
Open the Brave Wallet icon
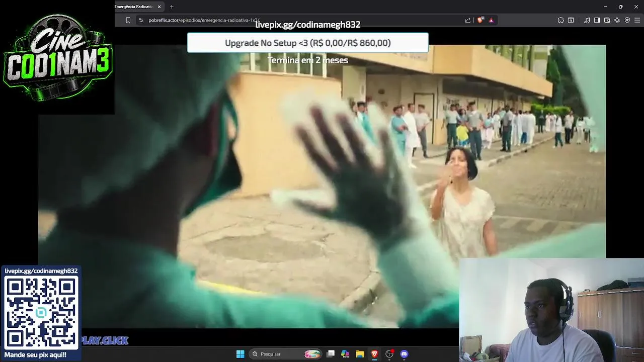607,20
